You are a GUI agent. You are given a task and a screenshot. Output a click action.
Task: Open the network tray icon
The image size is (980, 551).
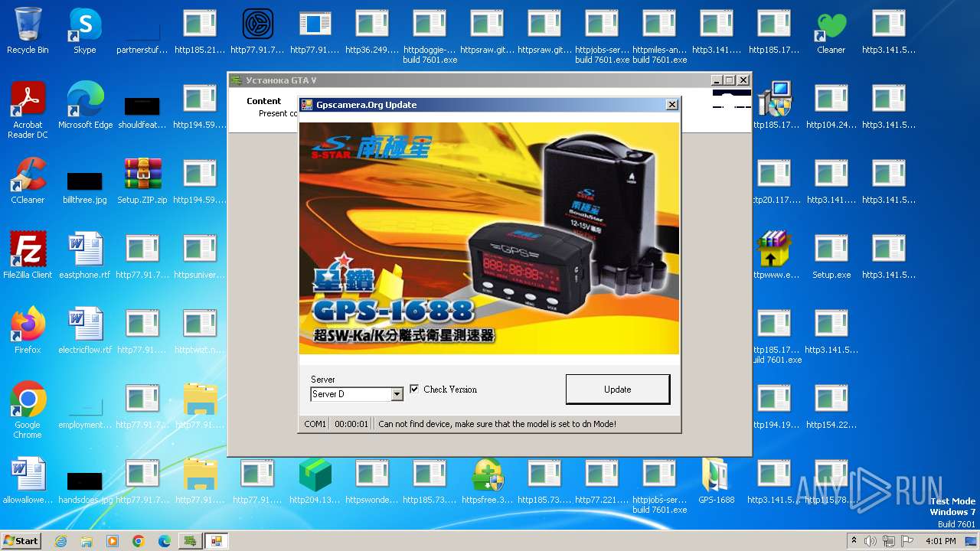tap(890, 541)
